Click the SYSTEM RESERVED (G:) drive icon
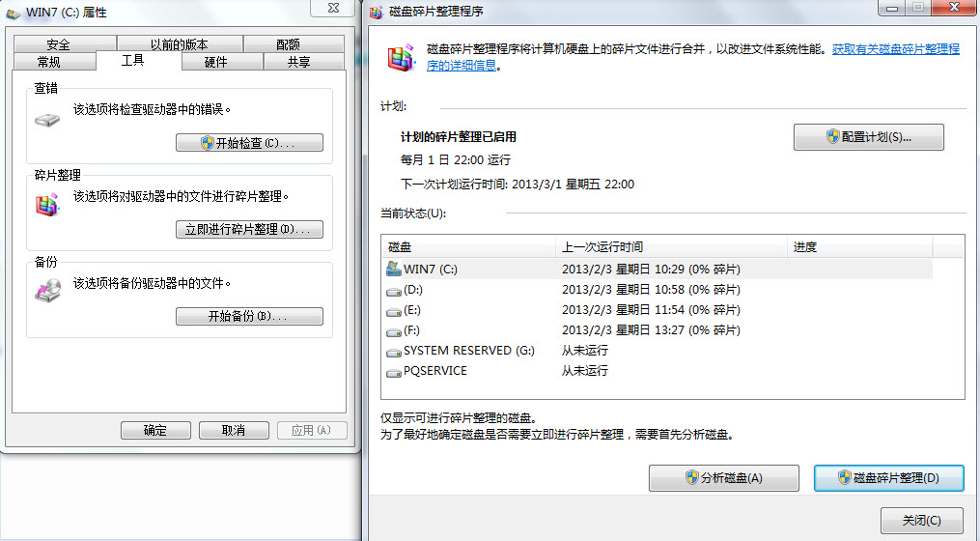980x541 pixels. point(394,352)
